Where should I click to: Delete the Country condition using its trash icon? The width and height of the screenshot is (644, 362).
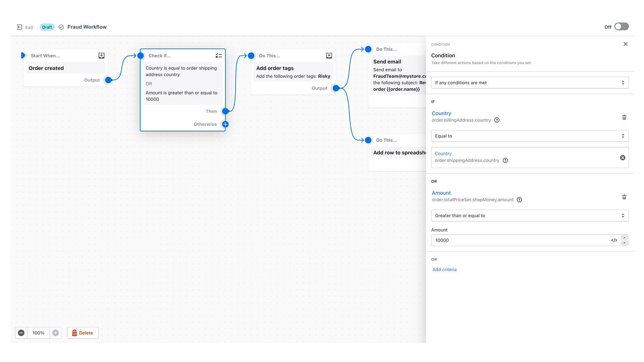[624, 117]
